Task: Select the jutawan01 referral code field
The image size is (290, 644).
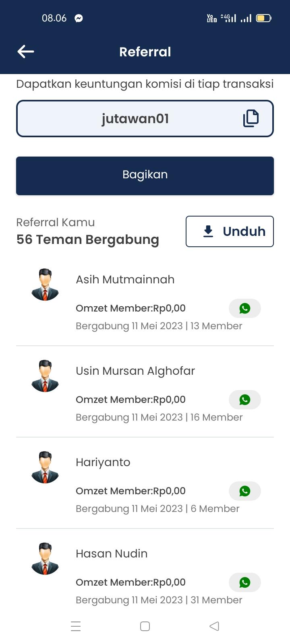Action: [145, 119]
